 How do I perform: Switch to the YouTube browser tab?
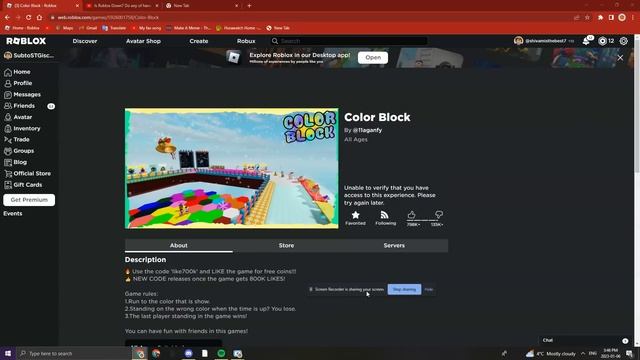pyautogui.click(x=122, y=6)
